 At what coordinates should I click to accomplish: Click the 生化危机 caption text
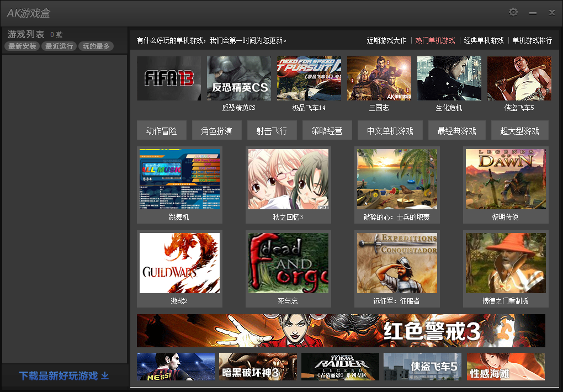[x=449, y=108]
